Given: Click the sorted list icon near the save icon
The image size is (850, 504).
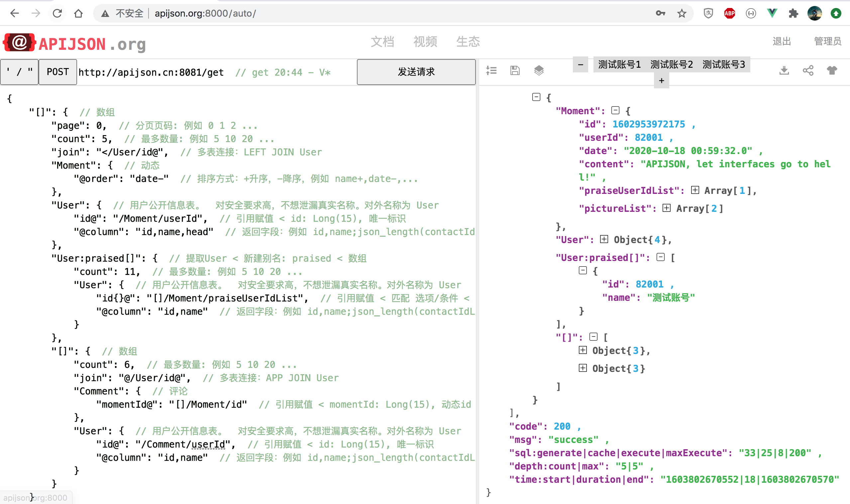Looking at the screenshot, I should tap(491, 71).
